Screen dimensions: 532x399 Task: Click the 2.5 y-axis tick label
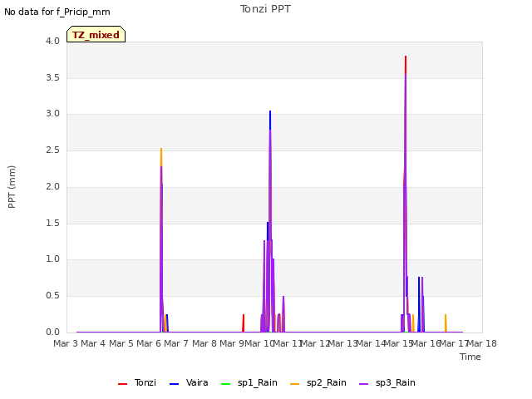[52, 150]
